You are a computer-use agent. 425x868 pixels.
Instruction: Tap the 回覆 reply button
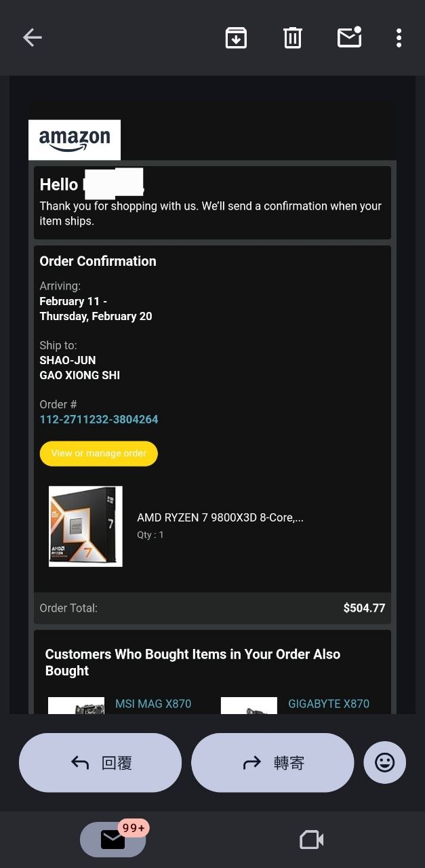(100, 763)
